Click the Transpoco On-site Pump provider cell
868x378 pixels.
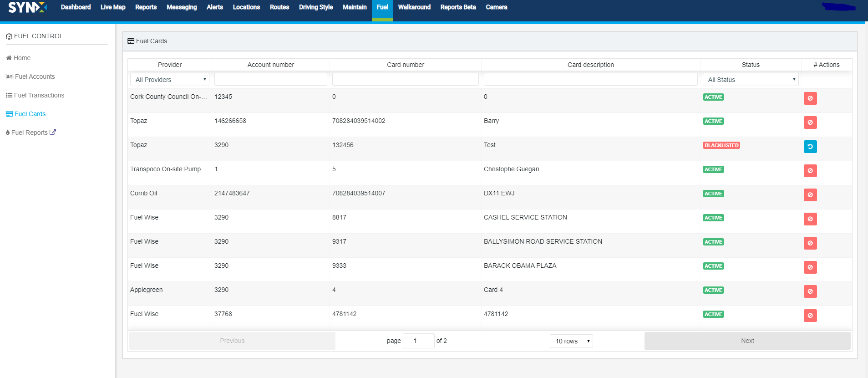tap(165, 169)
